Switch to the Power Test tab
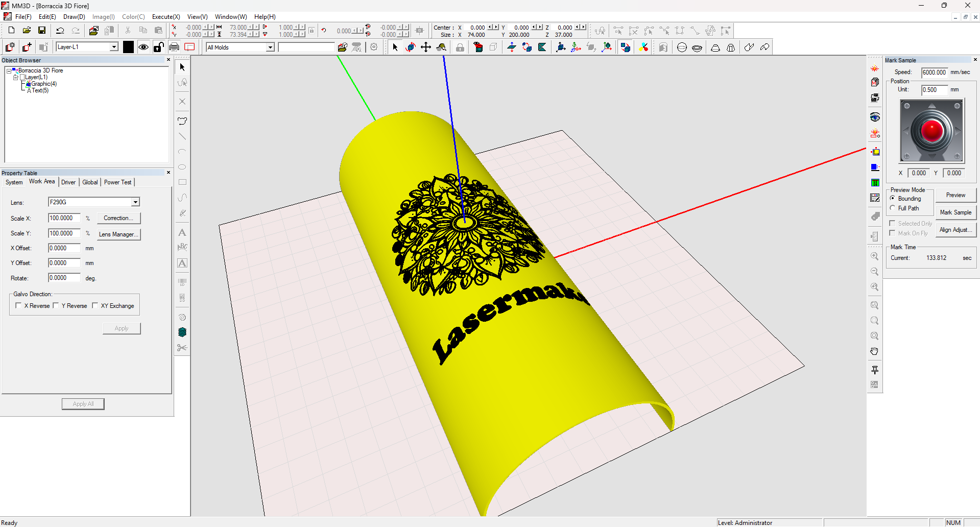The image size is (980, 527). pyautogui.click(x=117, y=182)
